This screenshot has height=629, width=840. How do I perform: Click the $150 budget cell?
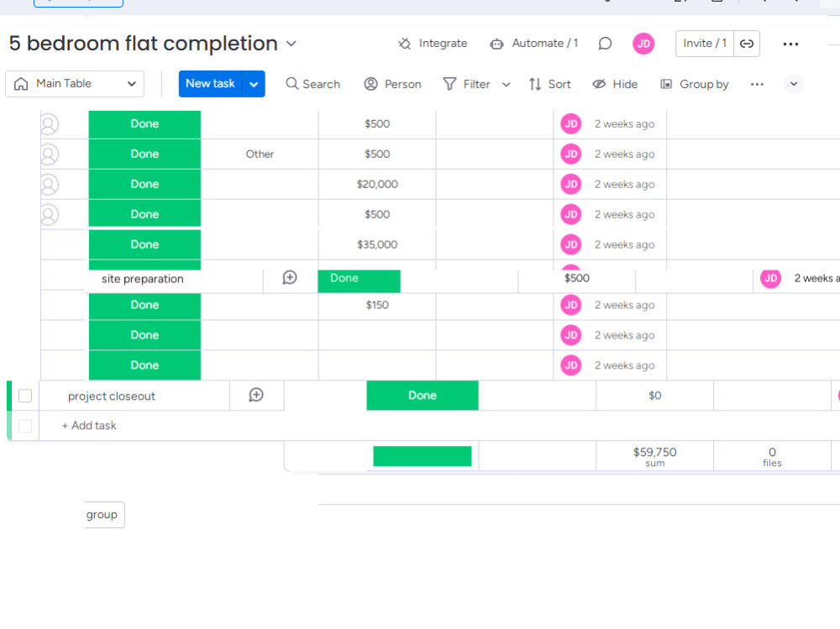377,305
